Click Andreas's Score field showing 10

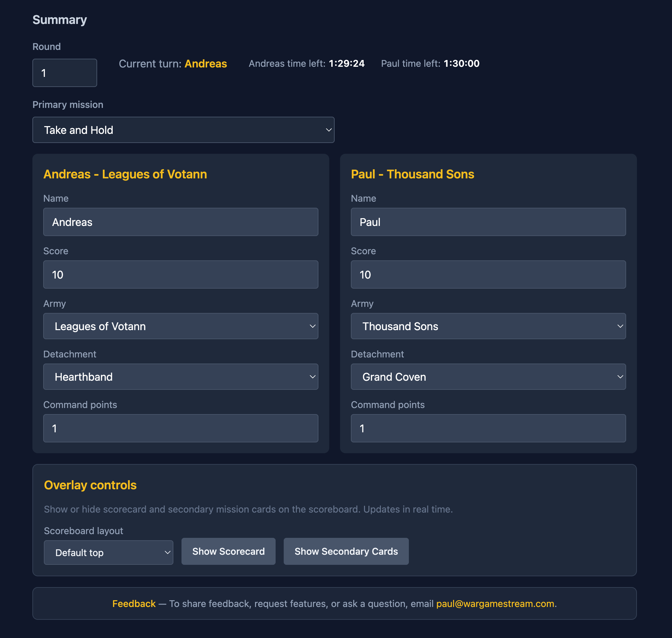click(x=180, y=274)
